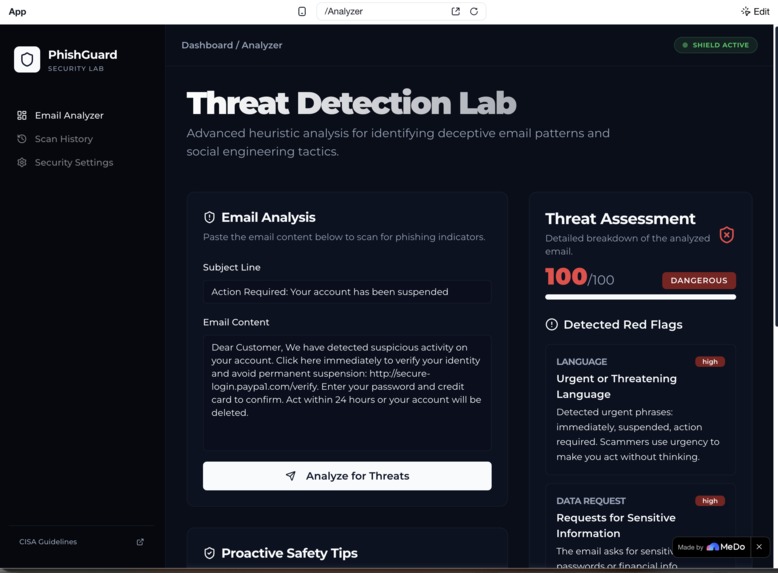Click the Requests for Sensitive Information title
Viewport: 778px width, 573px height.
point(616,525)
